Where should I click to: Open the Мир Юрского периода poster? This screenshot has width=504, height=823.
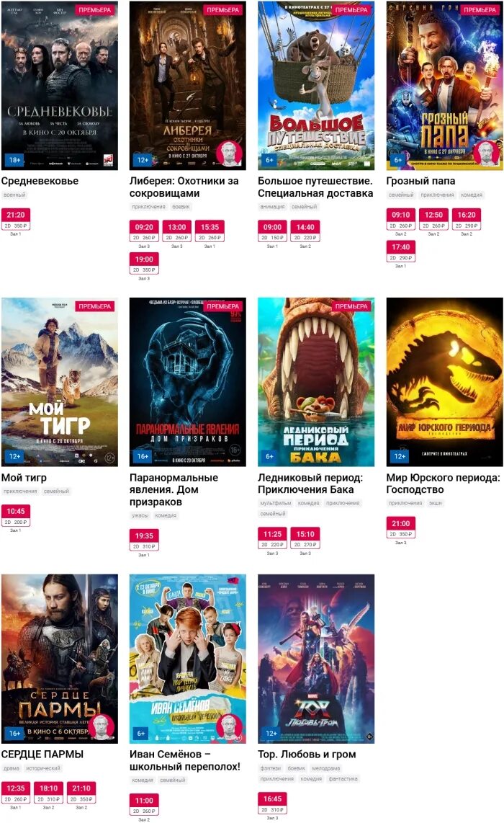pos(444,382)
